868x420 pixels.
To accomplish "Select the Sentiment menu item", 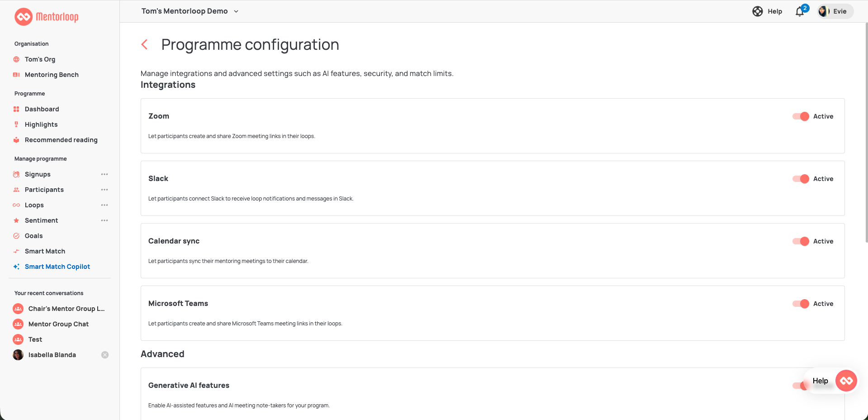I will click(42, 220).
